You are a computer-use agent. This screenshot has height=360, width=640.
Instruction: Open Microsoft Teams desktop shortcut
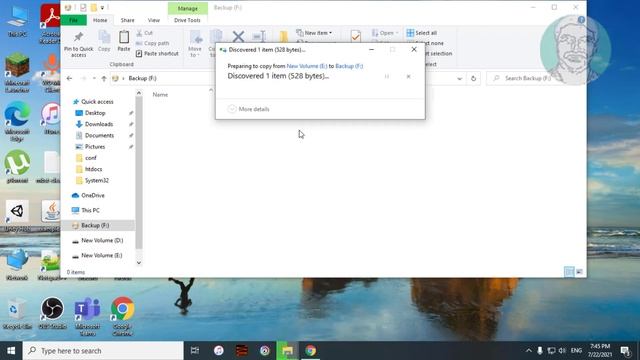click(87, 316)
